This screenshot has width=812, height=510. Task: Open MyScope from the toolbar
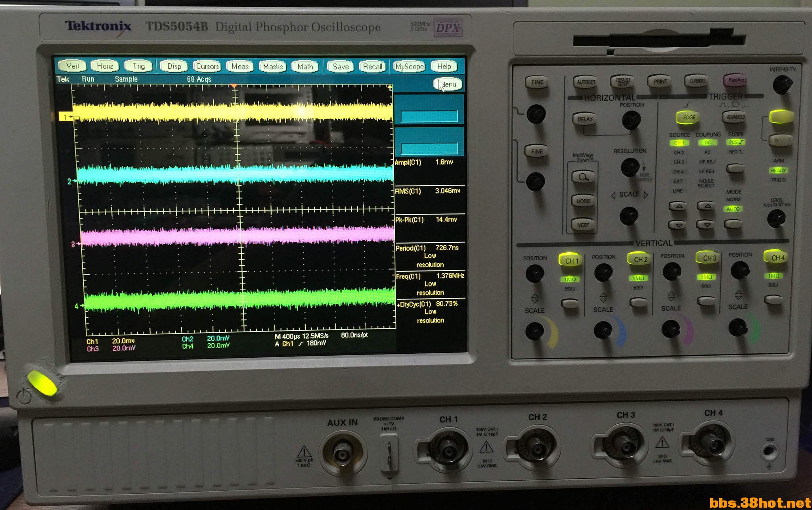pos(410,67)
